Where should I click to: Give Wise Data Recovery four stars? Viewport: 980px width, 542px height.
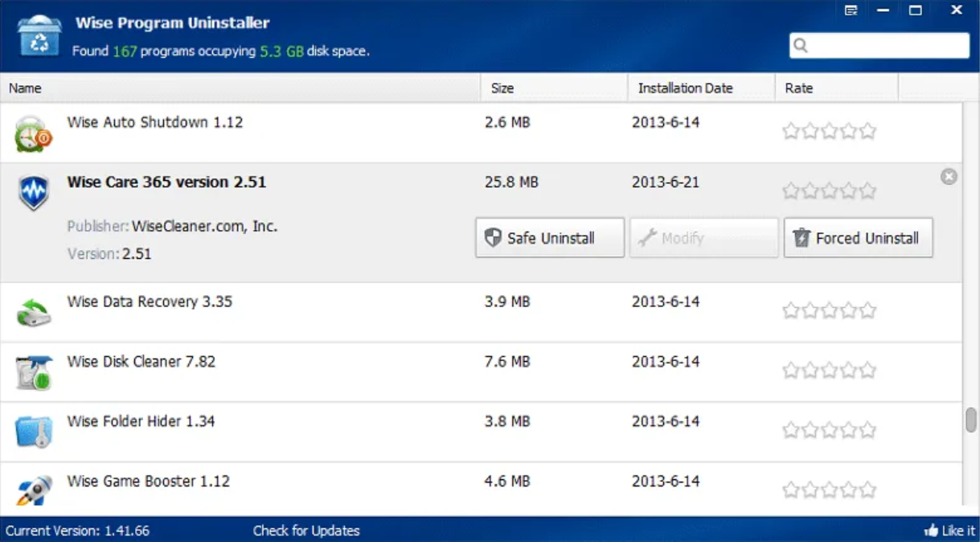[x=849, y=310]
